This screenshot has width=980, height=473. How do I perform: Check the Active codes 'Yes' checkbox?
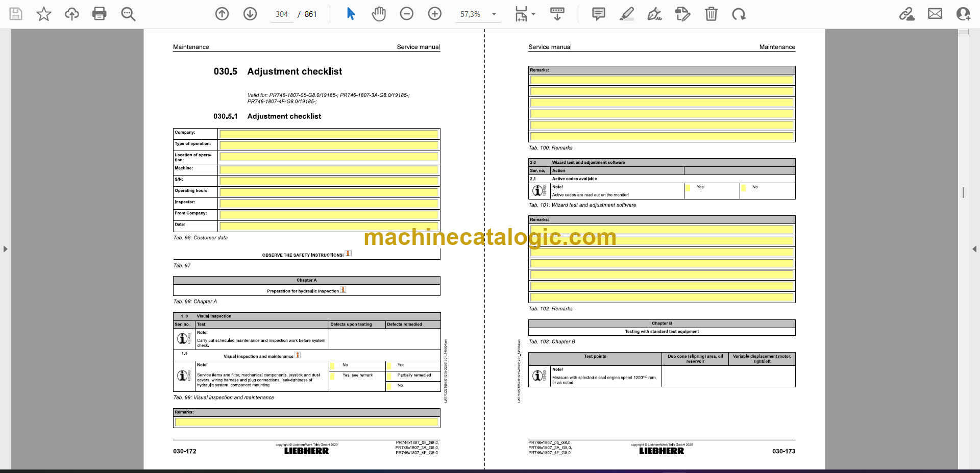pyautogui.click(x=688, y=188)
